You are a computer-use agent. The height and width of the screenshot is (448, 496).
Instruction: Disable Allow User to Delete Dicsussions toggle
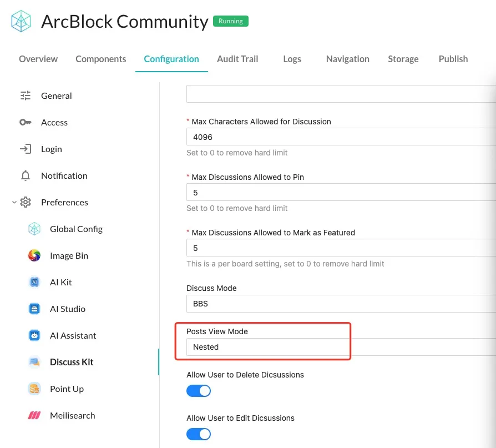198,391
